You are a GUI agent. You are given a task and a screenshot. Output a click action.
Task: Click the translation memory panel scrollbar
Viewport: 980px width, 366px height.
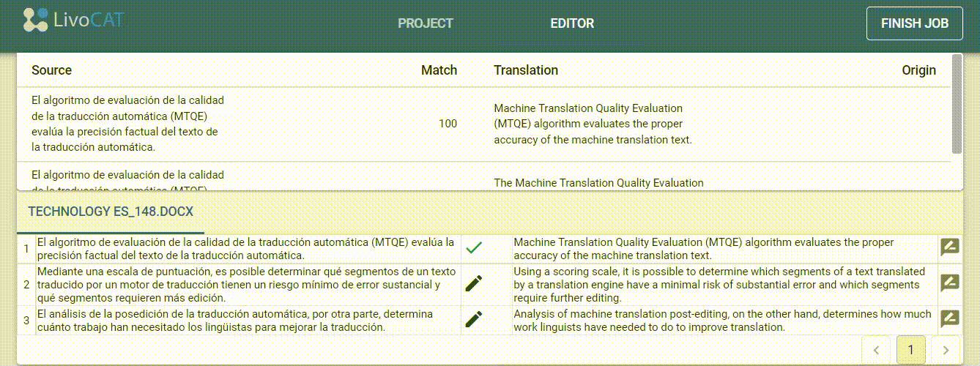pyautogui.click(x=956, y=102)
